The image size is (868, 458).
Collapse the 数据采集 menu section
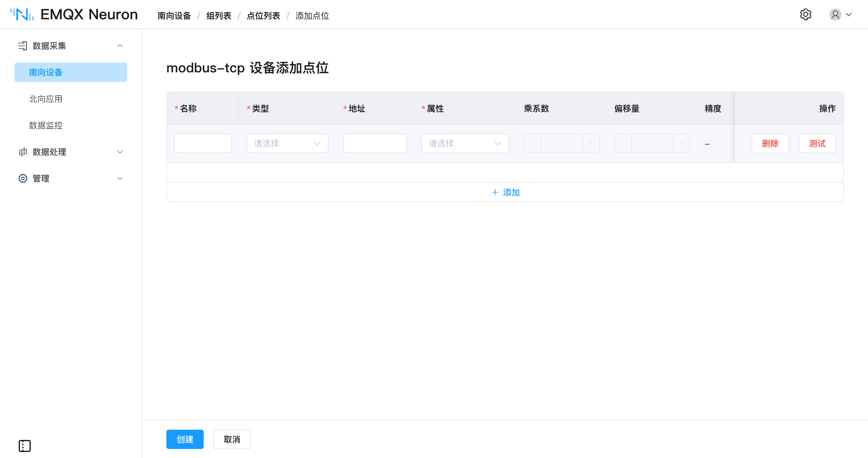(120, 46)
